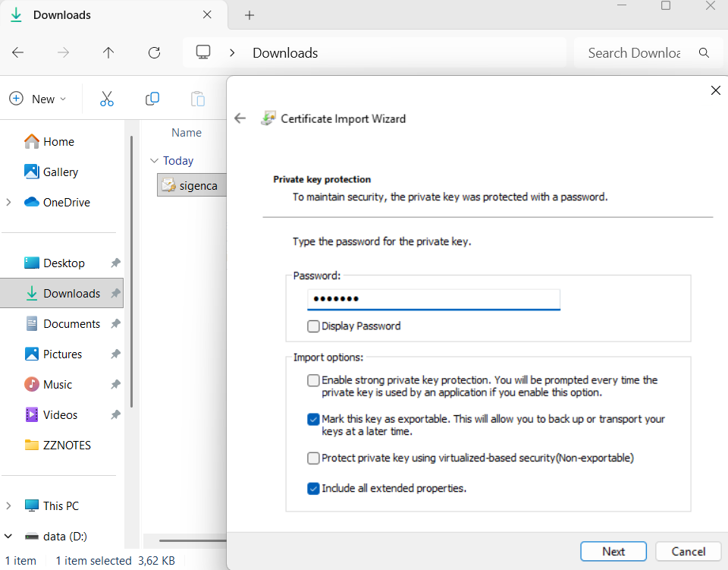Click the wizard back arrow icon
Image resolution: width=728 pixels, height=570 pixels.
tap(240, 118)
